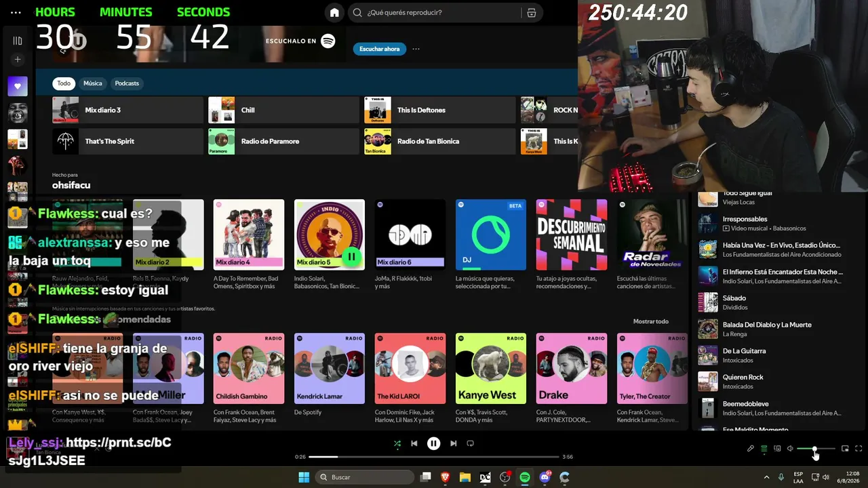Screen dimensions: 868x488
Task: Open the 'ohsifacu' section link
Action: pyautogui.click(x=71, y=185)
